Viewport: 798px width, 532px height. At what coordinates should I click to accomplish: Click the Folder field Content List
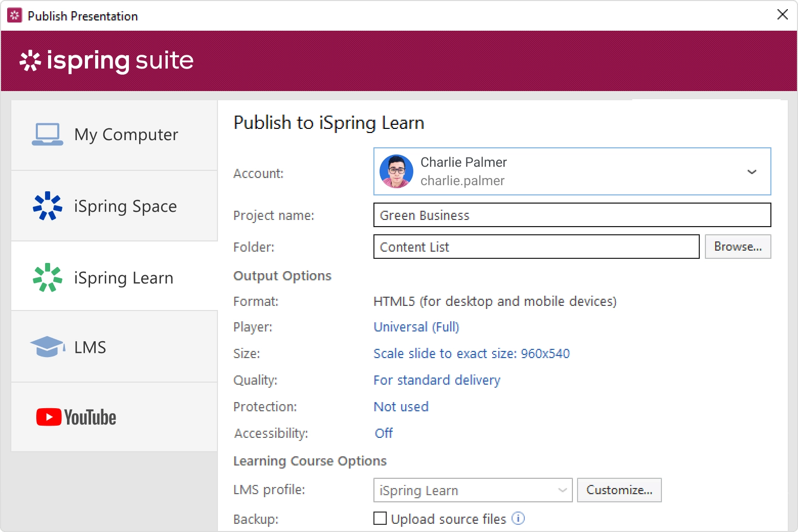(536, 247)
